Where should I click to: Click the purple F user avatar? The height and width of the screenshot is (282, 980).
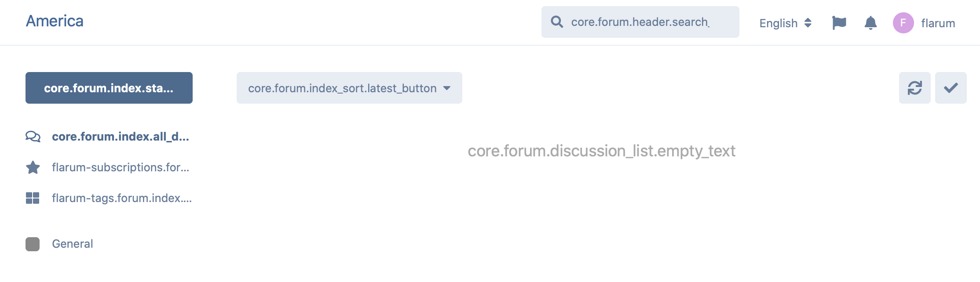coord(903,23)
